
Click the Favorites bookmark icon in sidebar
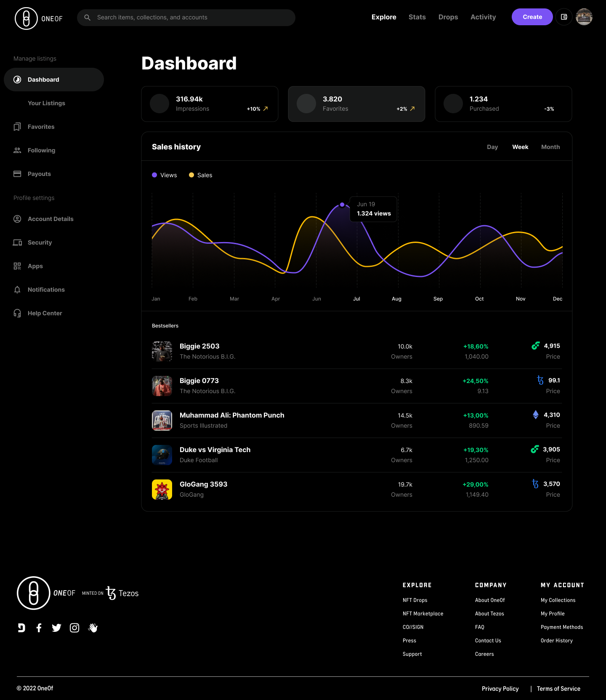[x=17, y=127]
